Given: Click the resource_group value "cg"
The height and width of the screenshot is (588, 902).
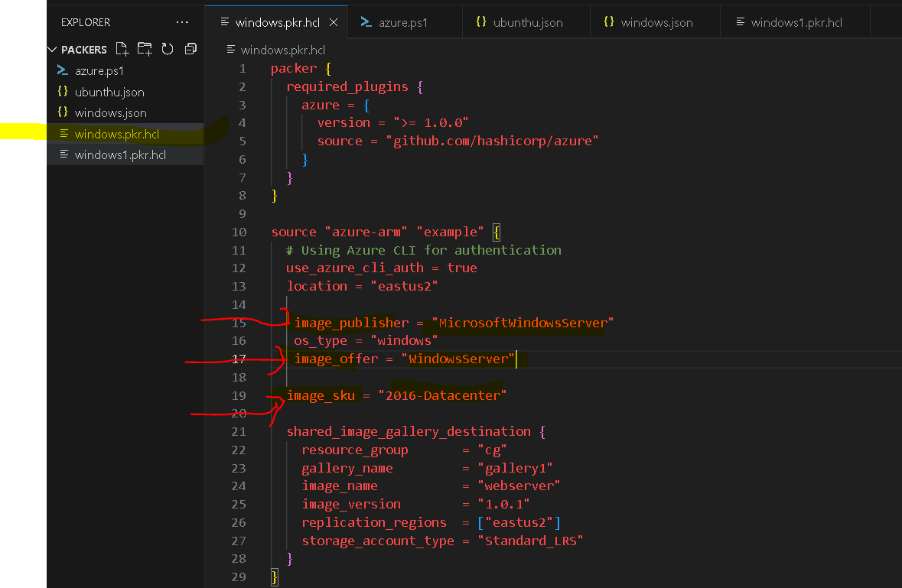Looking at the screenshot, I should (x=493, y=450).
